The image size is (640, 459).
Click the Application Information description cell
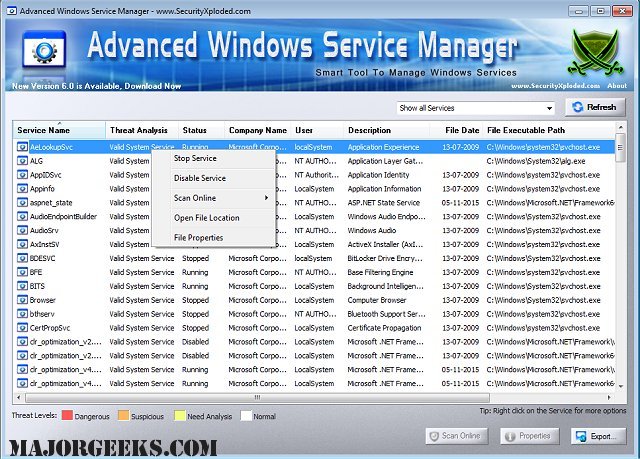click(384, 188)
